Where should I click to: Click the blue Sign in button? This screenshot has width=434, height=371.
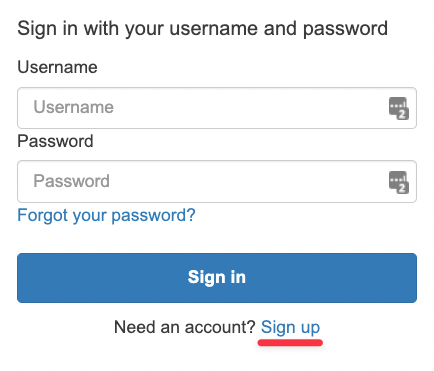pyautogui.click(x=217, y=278)
